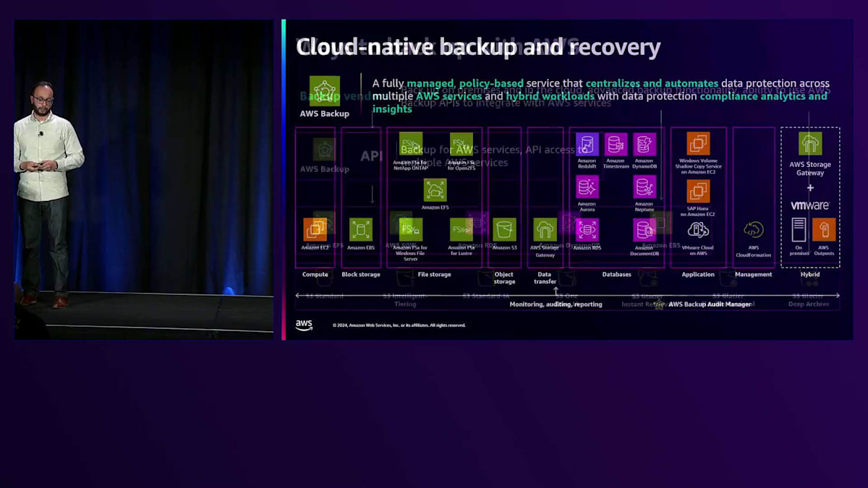This screenshot has width=868, height=488.
Task: Click the Amazon DynamoDB icon
Action: pyautogui.click(x=644, y=144)
